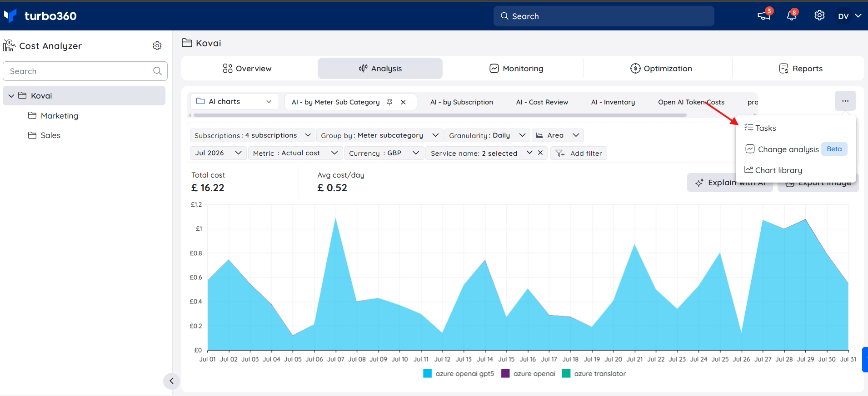868x396 pixels.
Task: Select the Kovai folder in the tree
Action: 84,96
